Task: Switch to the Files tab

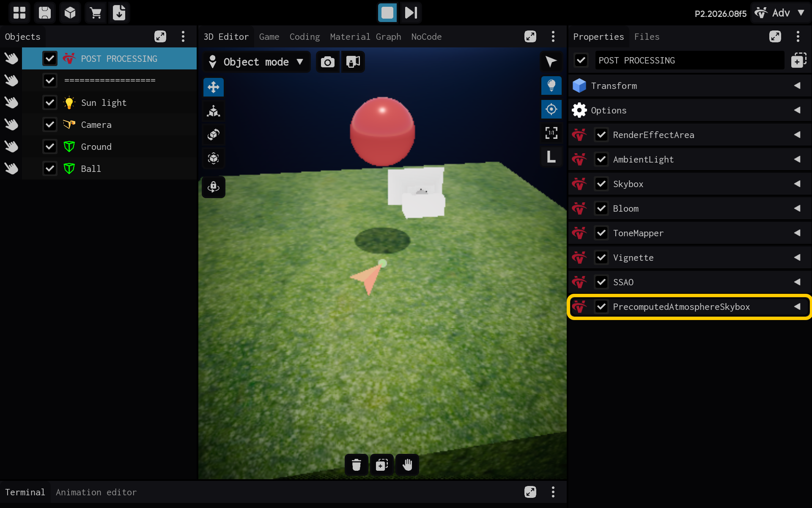Action: (647, 37)
